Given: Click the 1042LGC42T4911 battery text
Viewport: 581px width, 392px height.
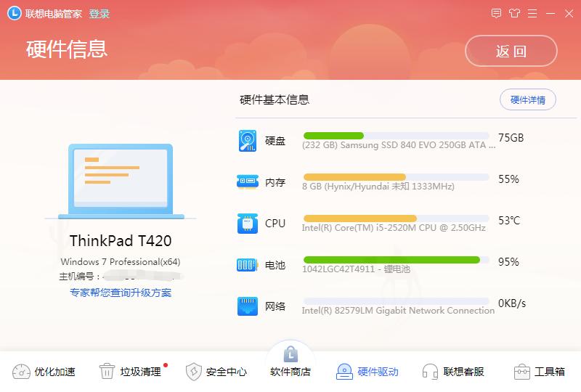Looking at the screenshot, I should 356,269.
